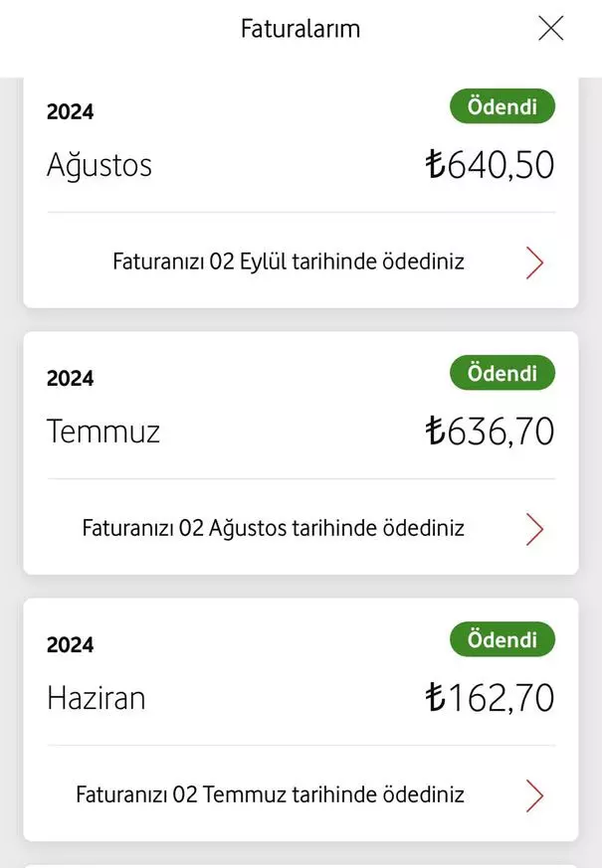602x868 pixels.
Task: Click the lira amount ₺636,70
Action: [491, 430]
